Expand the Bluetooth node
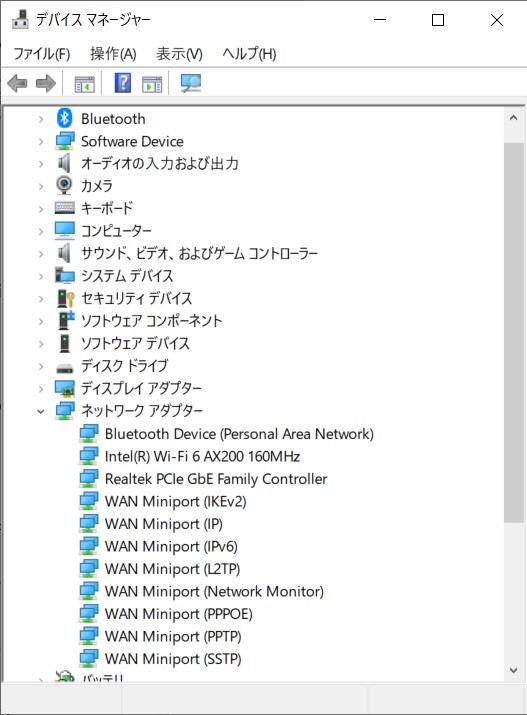The width and height of the screenshot is (527, 715). [41, 119]
